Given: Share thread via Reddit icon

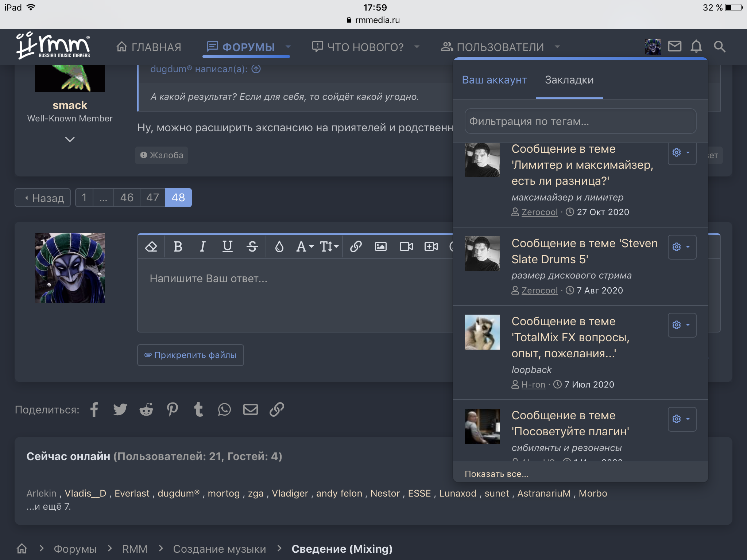Looking at the screenshot, I should coord(146,409).
